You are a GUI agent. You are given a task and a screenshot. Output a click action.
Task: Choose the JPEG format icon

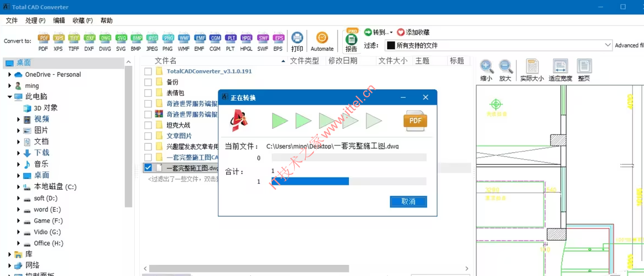[152, 41]
